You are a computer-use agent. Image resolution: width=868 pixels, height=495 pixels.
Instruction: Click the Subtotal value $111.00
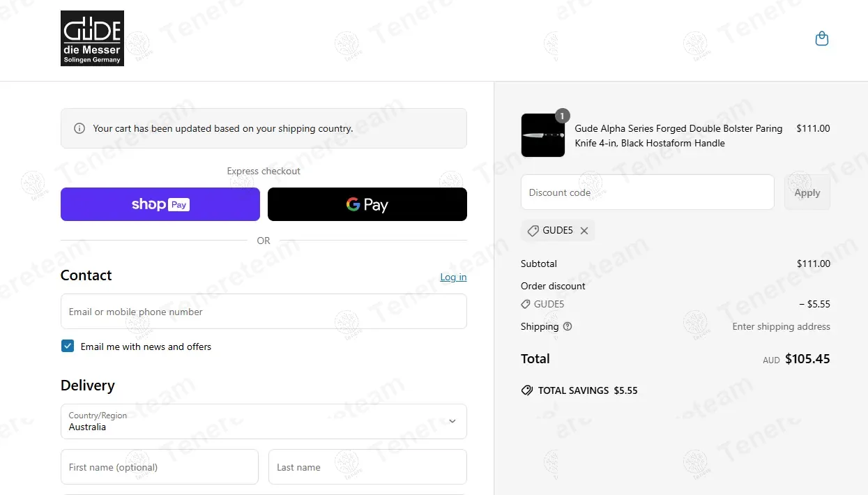click(814, 264)
